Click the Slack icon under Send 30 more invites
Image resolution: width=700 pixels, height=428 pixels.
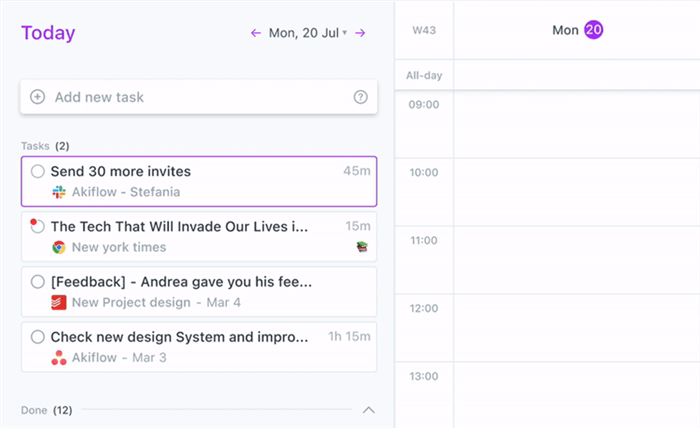pos(59,192)
